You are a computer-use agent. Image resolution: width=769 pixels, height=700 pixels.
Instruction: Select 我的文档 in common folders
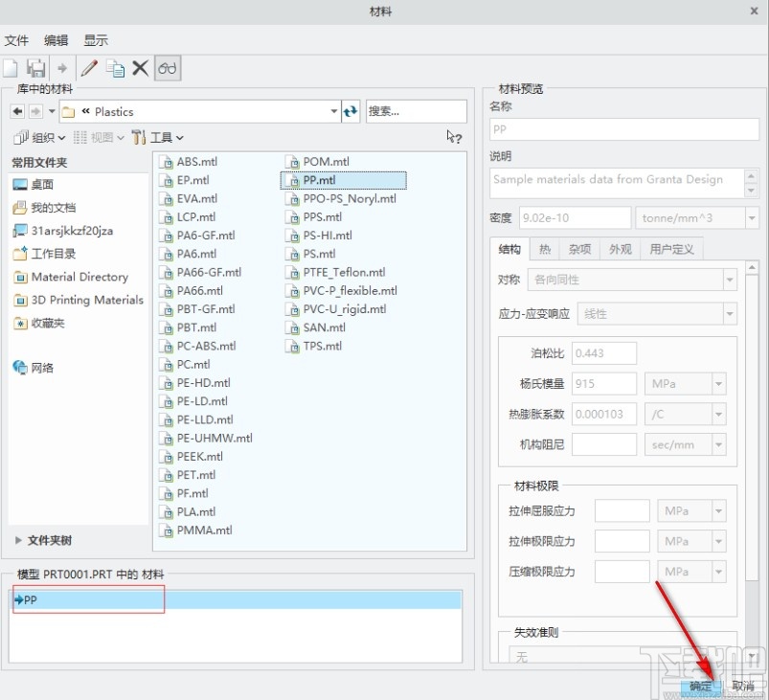point(44,208)
